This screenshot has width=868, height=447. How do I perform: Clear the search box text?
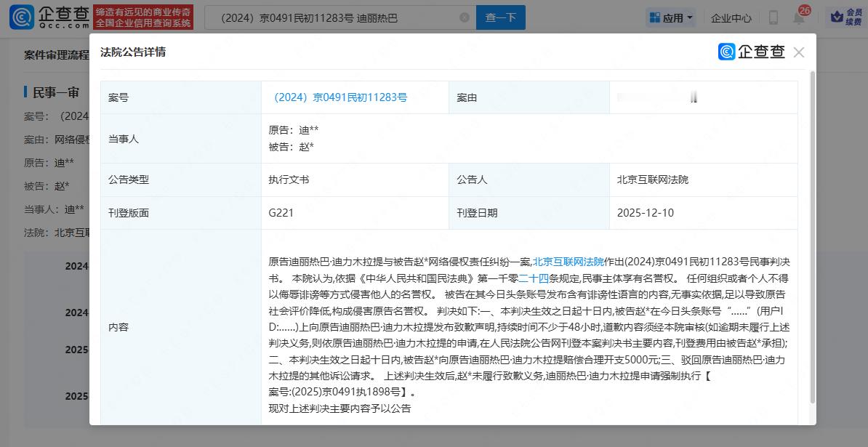click(465, 17)
